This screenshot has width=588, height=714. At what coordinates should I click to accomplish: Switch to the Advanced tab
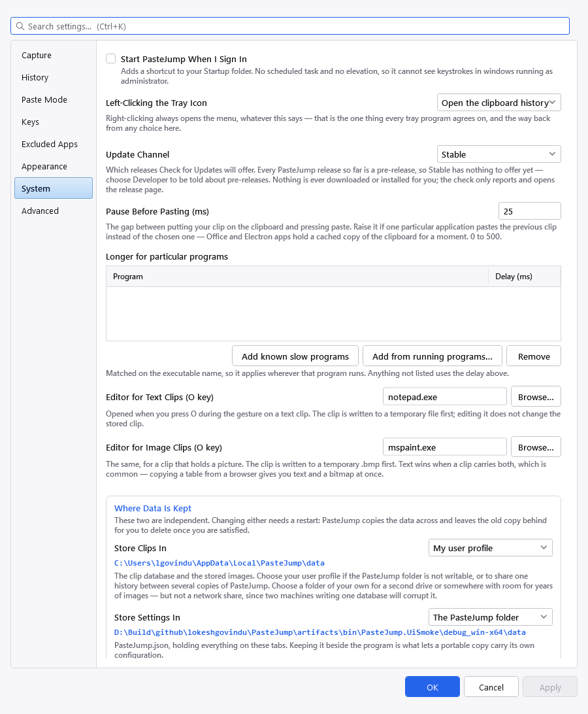[x=54, y=211]
